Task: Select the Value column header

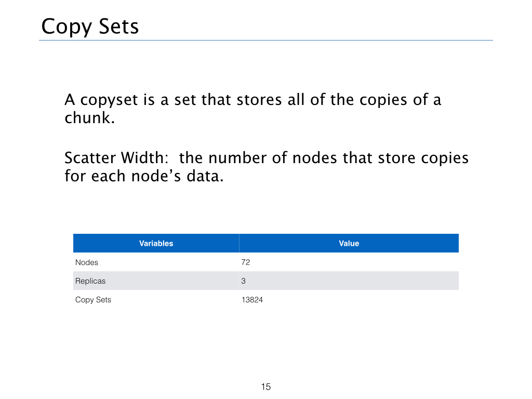Action: pos(349,243)
